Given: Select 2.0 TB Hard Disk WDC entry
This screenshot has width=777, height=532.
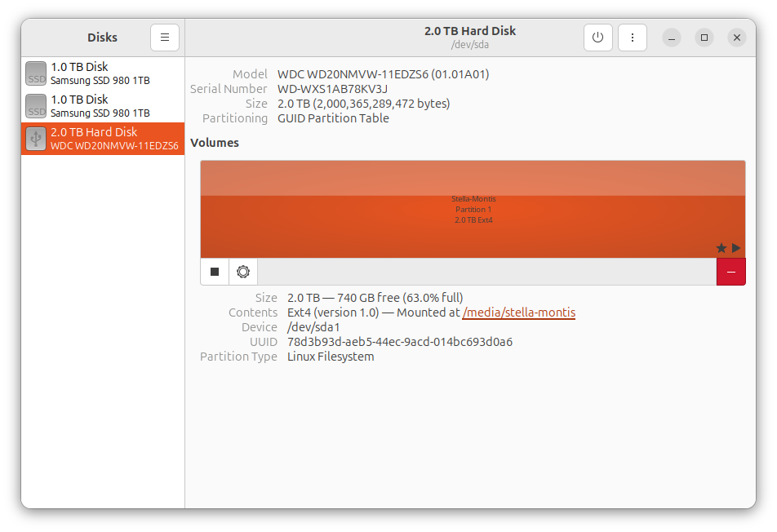Looking at the screenshot, I should point(103,139).
